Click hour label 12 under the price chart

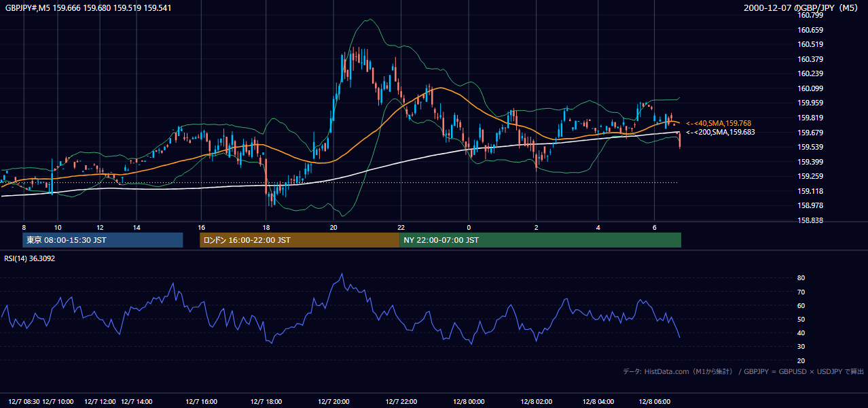100,227
